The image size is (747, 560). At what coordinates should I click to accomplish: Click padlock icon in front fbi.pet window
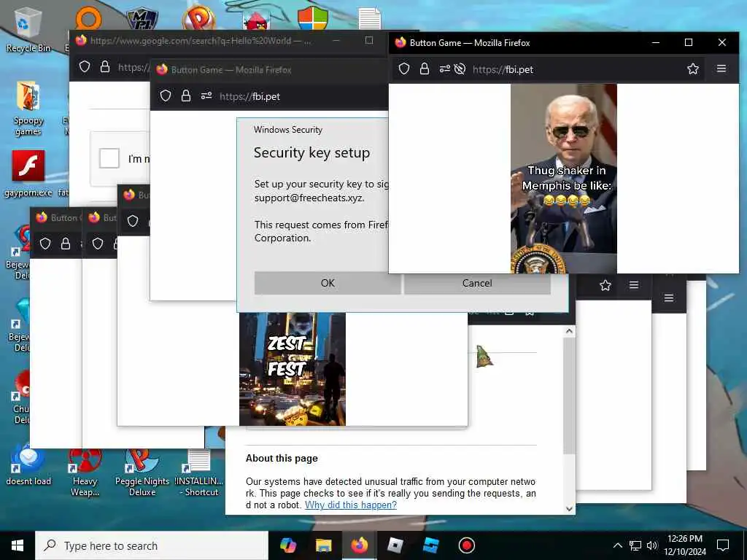tap(425, 69)
